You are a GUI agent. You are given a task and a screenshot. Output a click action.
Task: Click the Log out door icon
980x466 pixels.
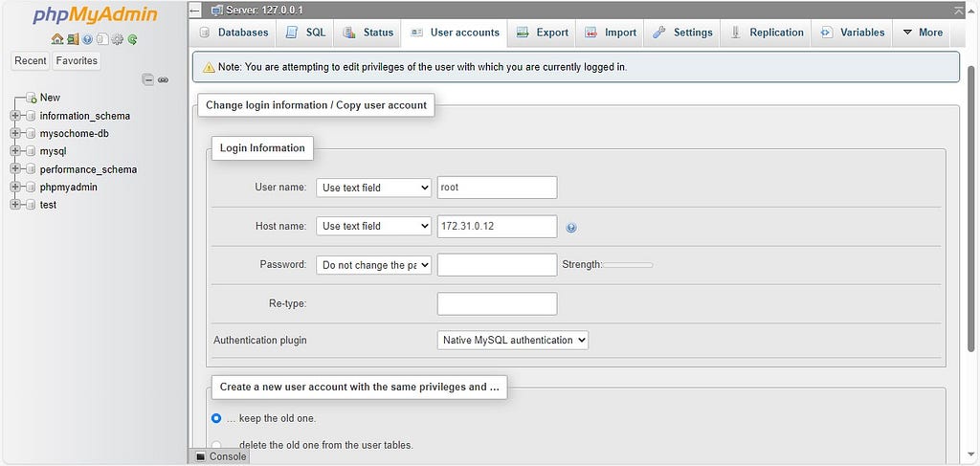(x=73, y=39)
